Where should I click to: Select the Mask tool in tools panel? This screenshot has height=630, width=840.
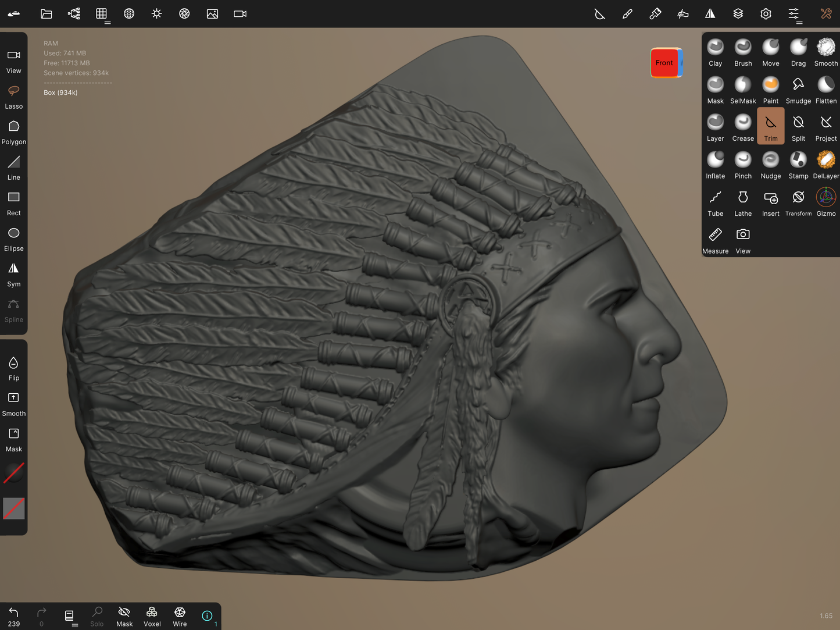715,90
